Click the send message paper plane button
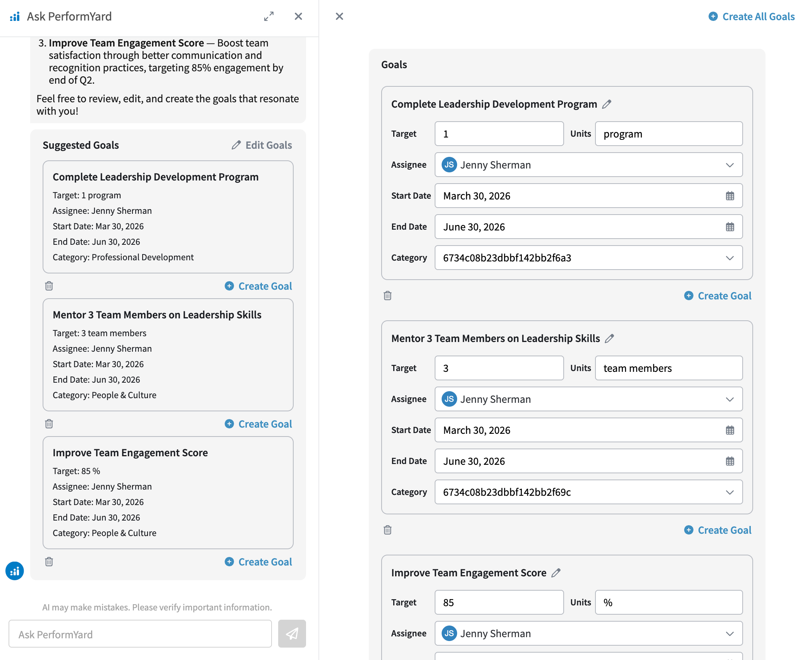Image resolution: width=812 pixels, height=660 pixels. coord(292,634)
